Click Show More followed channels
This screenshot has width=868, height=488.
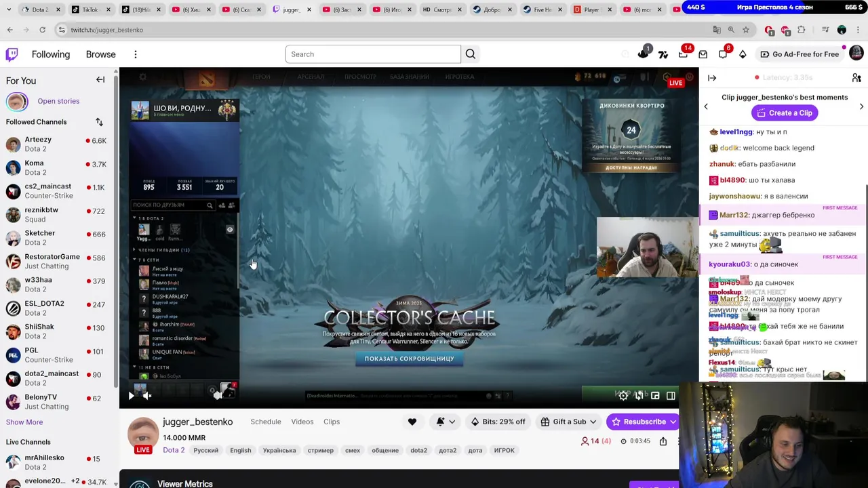tap(24, 422)
